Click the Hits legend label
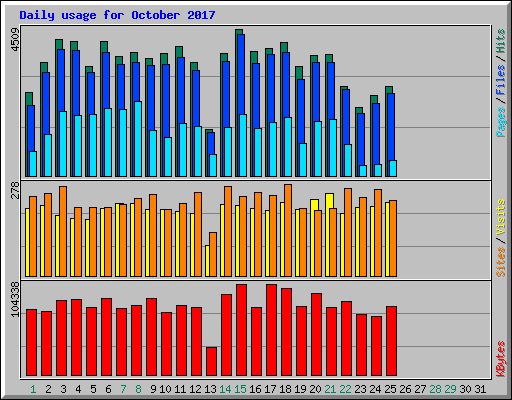Screen dimensions: 512x400 pyautogui.click(x=500, y=41)
